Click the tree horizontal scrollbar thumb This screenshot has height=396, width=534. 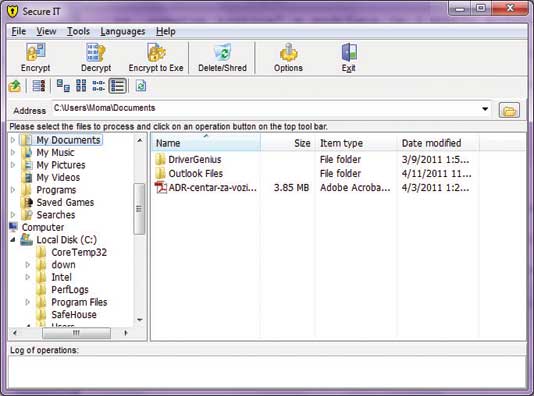coord(76,333)
